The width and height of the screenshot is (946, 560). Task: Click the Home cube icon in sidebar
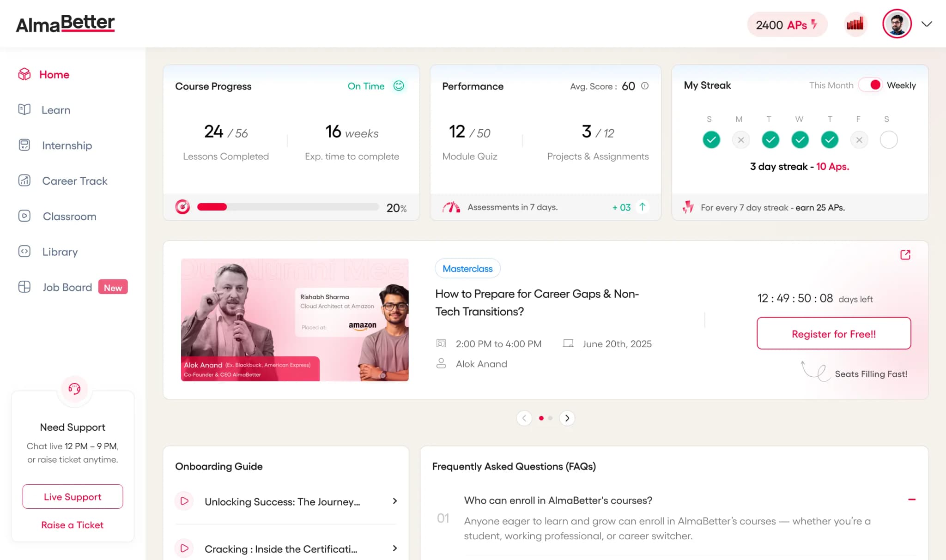tap(24, 74)
